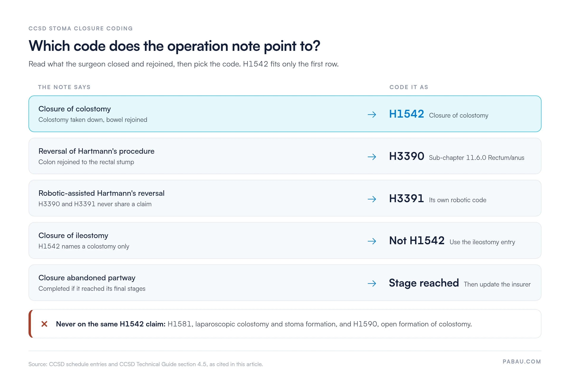570x392 pixels.
Task: Click 'Use the ileostomy entry' description
Action: [482, 242]
